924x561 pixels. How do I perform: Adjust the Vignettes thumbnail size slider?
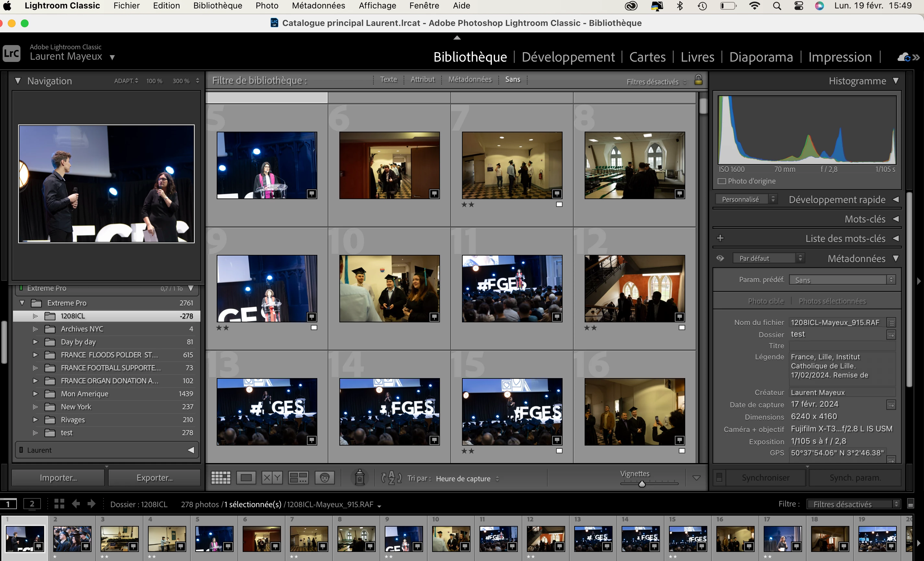tap(642, 484)
